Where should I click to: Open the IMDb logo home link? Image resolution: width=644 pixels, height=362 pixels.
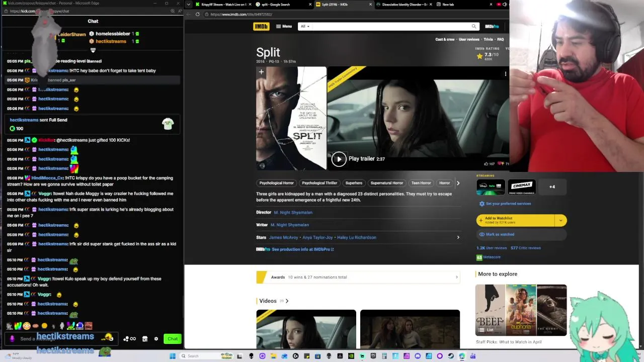click(x=261, y=26)
